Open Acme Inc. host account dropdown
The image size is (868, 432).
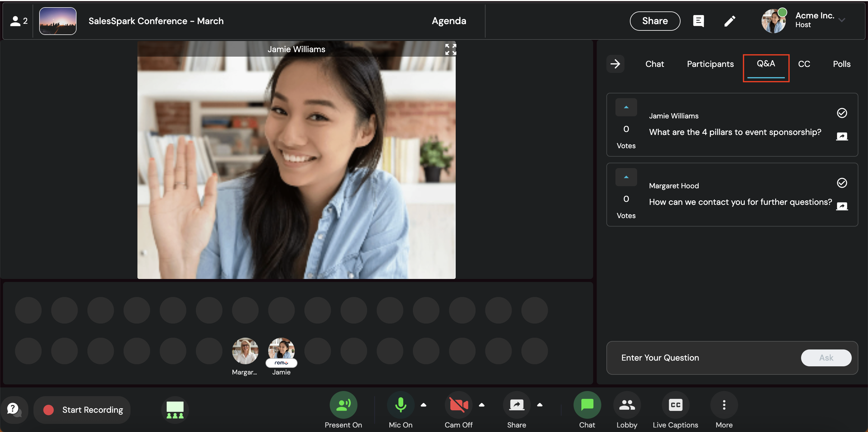coord(841,20)
